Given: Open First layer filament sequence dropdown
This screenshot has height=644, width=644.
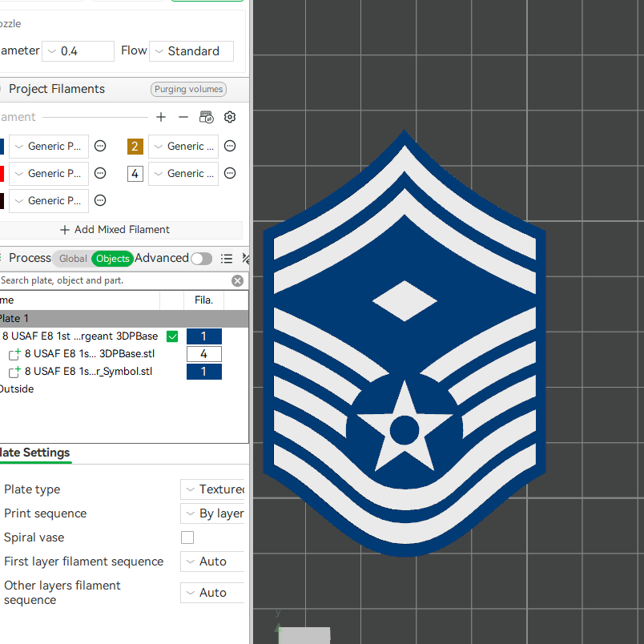Looking at the screenshot, I should pyautogui.click(x=212, y=561).
